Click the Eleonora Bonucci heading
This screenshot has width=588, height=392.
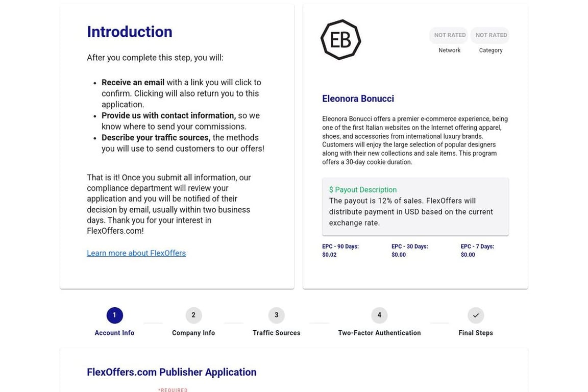pos(358,99)
